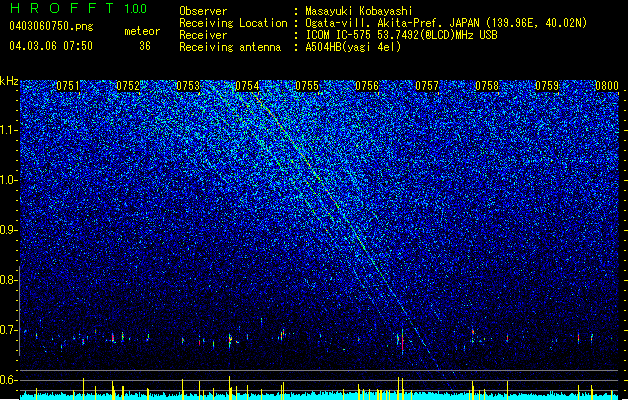
Task: Click the Receiving antenna label
Action: tap(230, 47)
